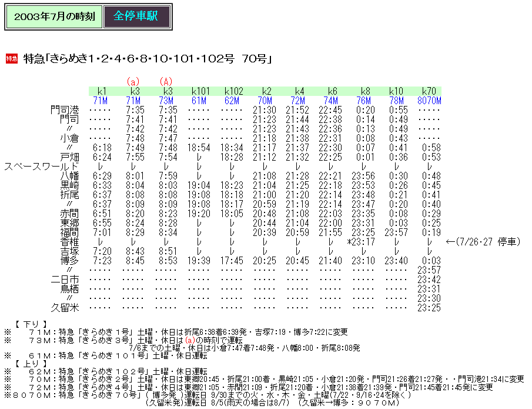The height and width of the screenshot is (409, 532).
Task: Open the 全停車駅 view
Action: [x=136, y=16]
